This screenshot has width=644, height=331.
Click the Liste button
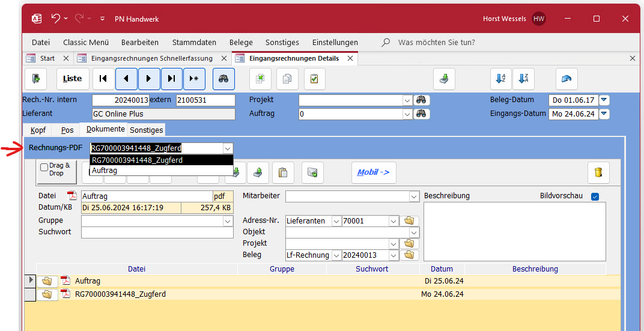click(72, 79)
